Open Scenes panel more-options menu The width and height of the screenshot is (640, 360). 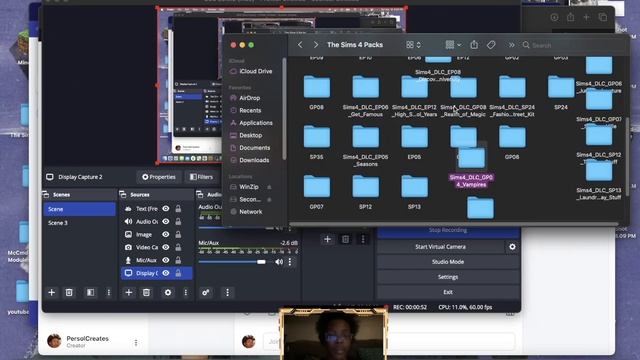click(109, 292)
